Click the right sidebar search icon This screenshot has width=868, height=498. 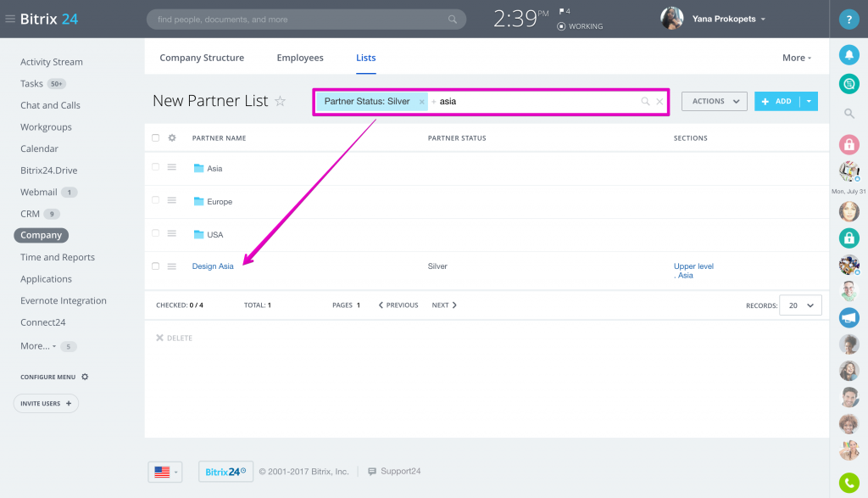849,114
